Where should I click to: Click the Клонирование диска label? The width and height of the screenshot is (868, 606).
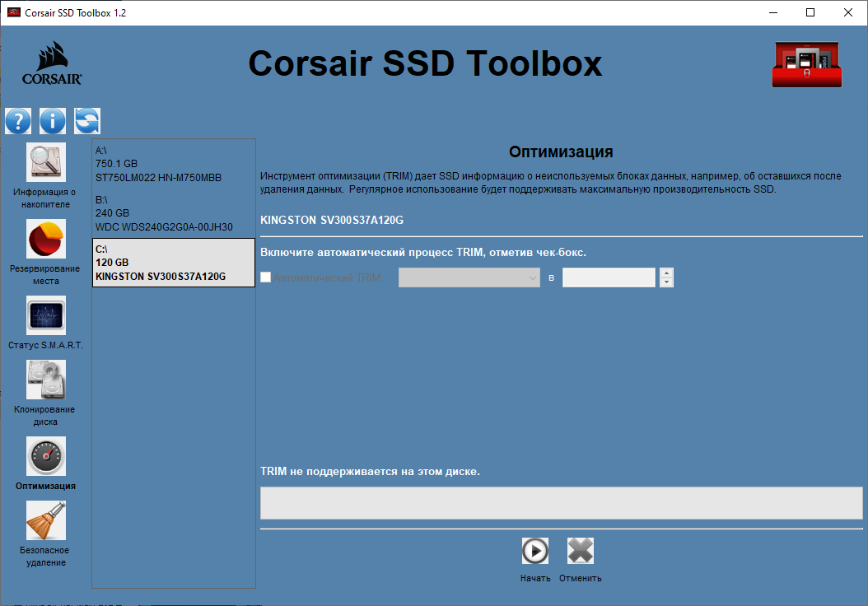pyautogui.click(x=44, y=416)
